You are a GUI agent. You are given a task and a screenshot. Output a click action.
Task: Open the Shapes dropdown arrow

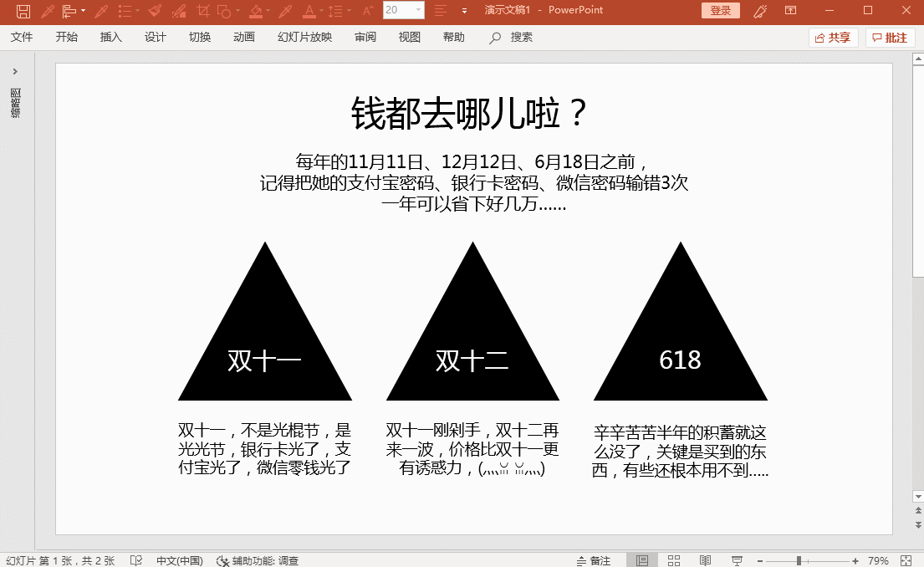238,11
